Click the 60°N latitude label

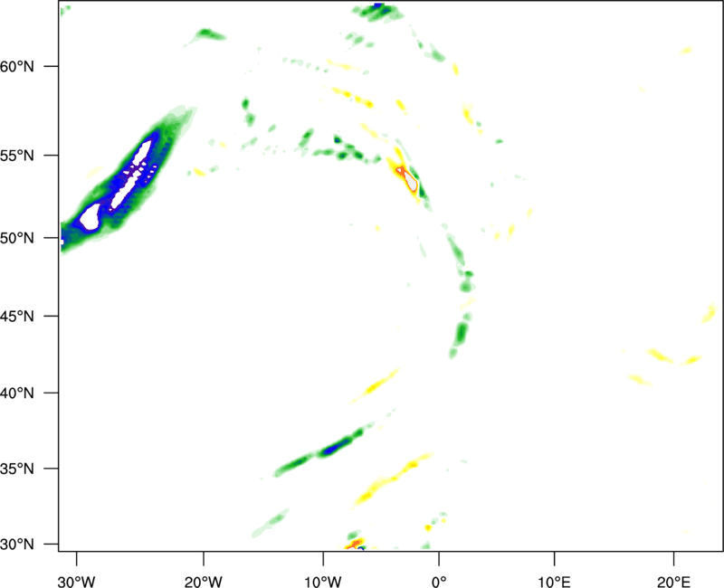tap(17, 67)
